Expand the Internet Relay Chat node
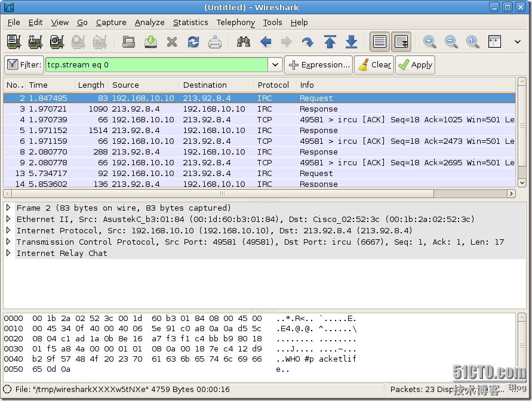 coord(8,253)
